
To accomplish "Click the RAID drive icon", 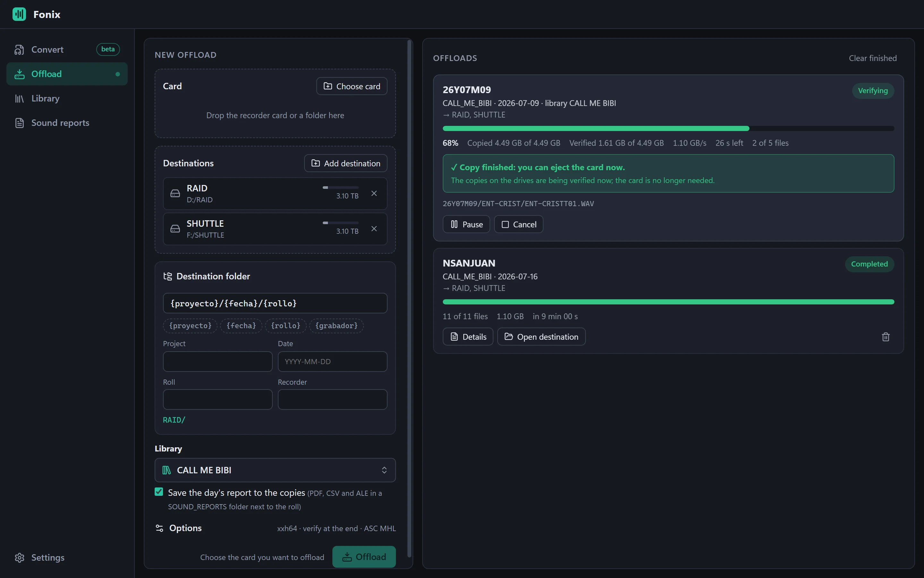I will coord(175,193).
